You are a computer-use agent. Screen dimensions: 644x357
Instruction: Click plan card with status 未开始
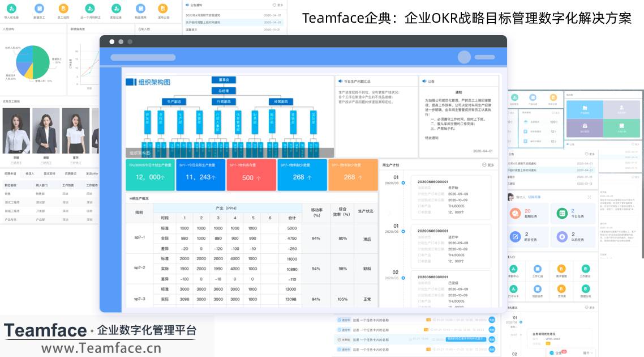pos(450,197)
